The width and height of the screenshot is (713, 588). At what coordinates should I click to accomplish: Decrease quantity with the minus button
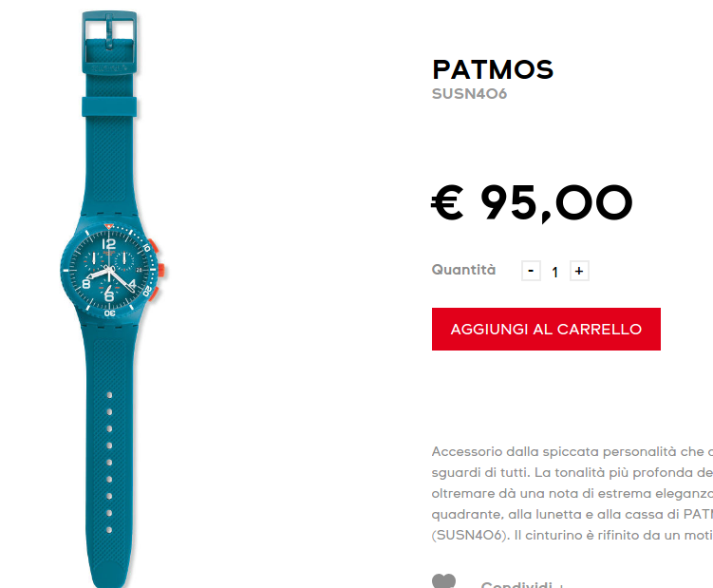pos(531,272)
